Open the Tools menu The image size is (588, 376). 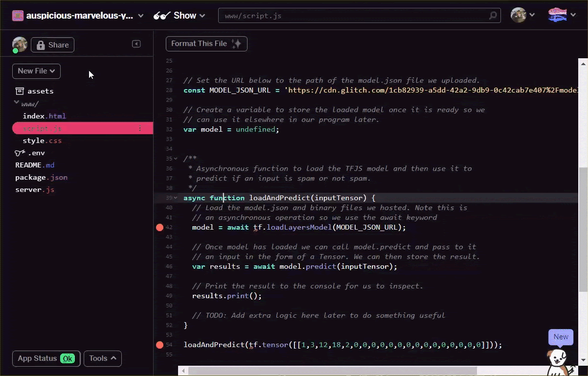[102, 358]
